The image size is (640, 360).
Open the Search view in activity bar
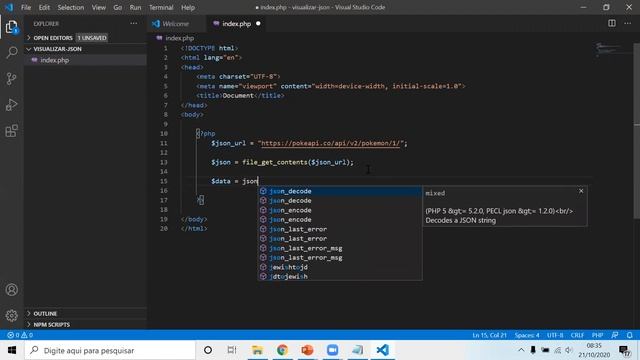(11, 52)
